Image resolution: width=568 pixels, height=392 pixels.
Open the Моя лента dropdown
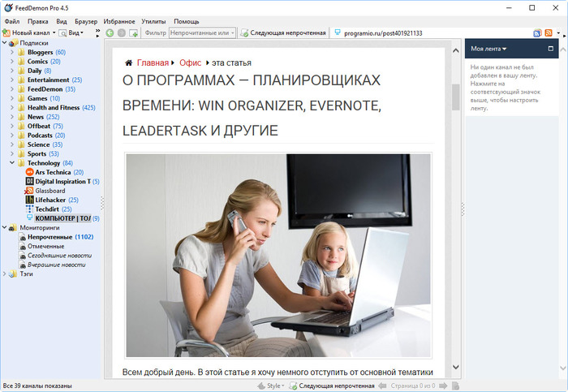[x=488, y=49]
